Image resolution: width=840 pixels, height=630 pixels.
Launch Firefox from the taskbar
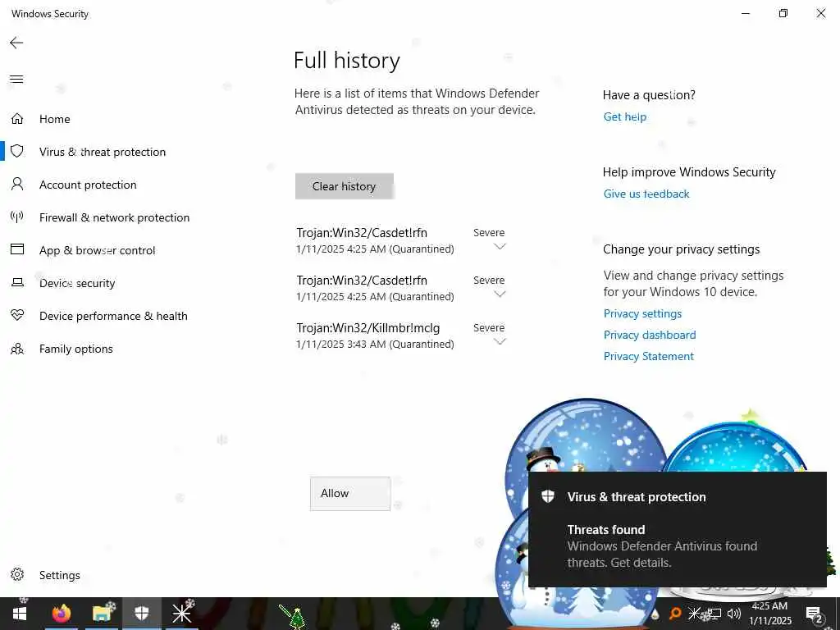coord(61,614)
